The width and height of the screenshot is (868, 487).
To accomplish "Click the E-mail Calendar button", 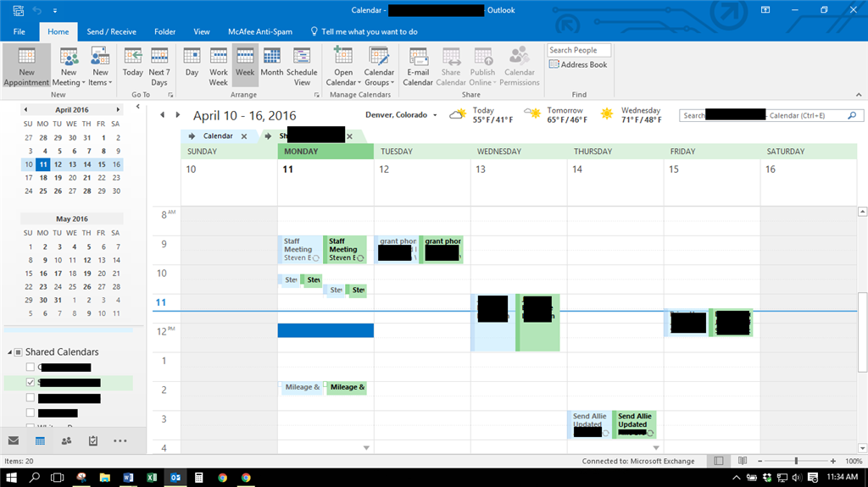I will (418, 66).
